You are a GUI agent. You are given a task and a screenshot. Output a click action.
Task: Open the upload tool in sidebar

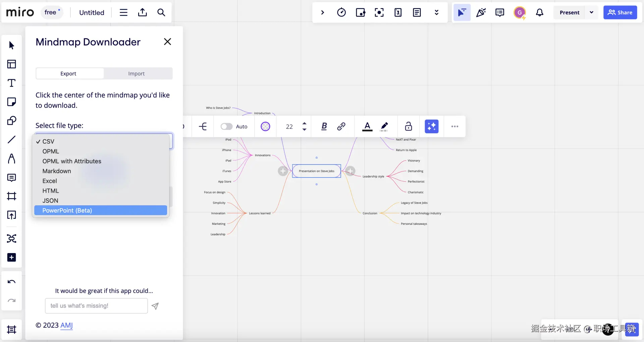coord(12,215)
